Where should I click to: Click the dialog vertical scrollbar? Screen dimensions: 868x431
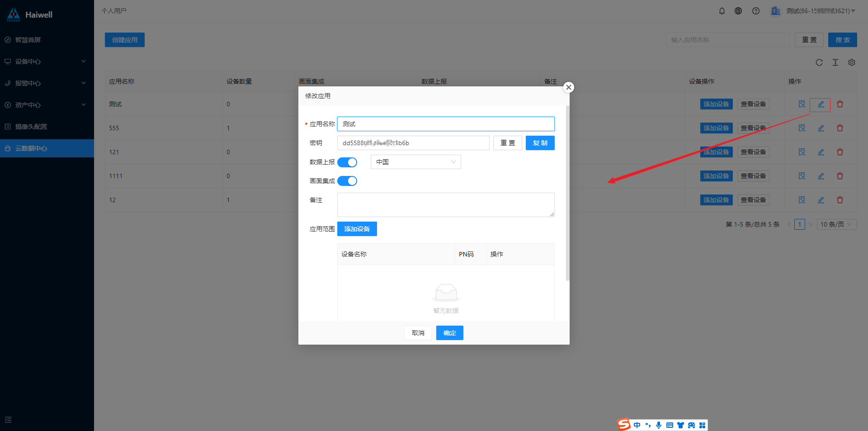tap(568, 193)
